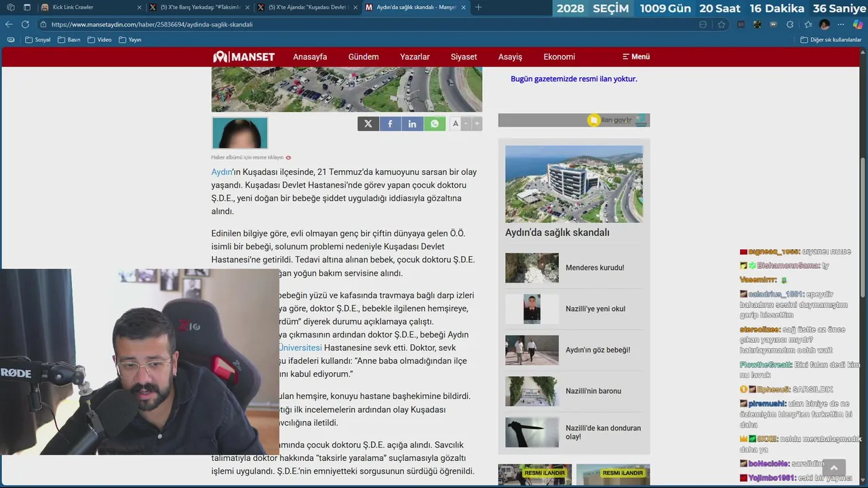Click the Menderes kurudu! thumbnail image
868x488 pixels.
point(532,268)
